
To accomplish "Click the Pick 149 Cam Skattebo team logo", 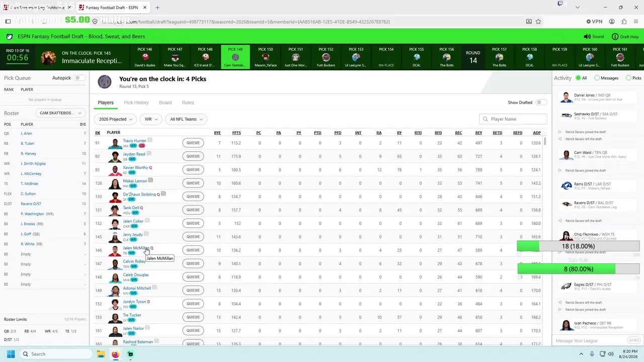I will click(235, 57).
